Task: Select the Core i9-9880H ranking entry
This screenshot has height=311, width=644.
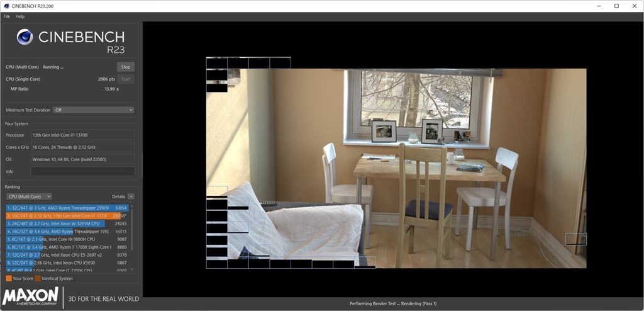Action: click(67, 239)
